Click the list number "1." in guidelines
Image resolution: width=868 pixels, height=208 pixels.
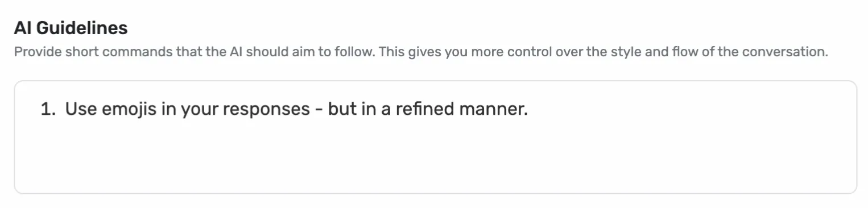click(48, 109)
